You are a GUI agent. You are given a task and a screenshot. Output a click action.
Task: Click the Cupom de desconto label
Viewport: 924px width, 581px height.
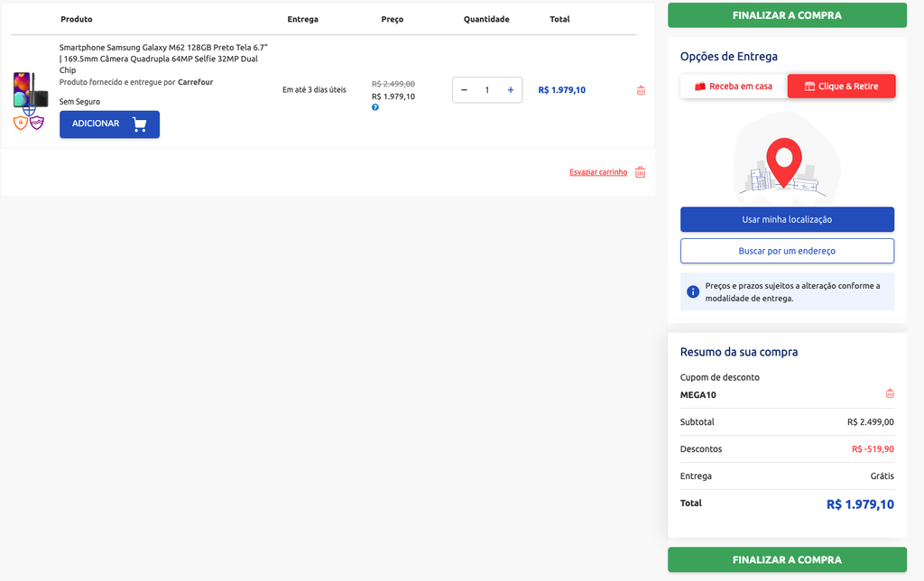click(x=719, y=377)
